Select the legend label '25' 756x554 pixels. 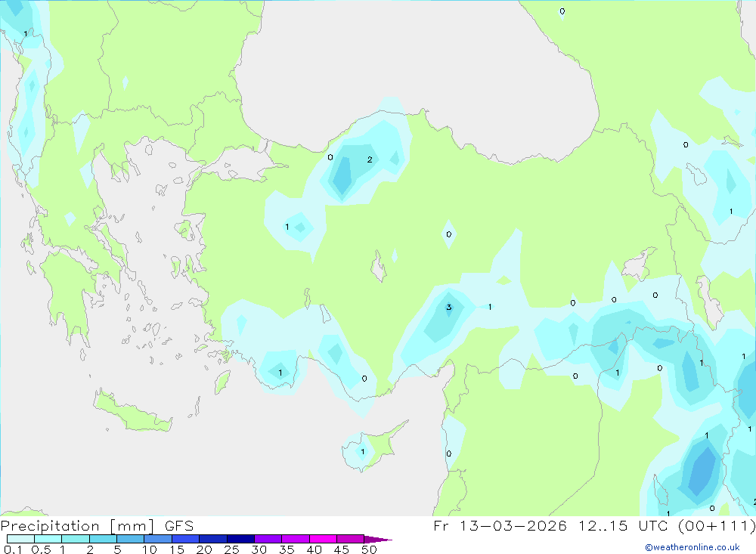pyautogui.click(x=231, y=549)
